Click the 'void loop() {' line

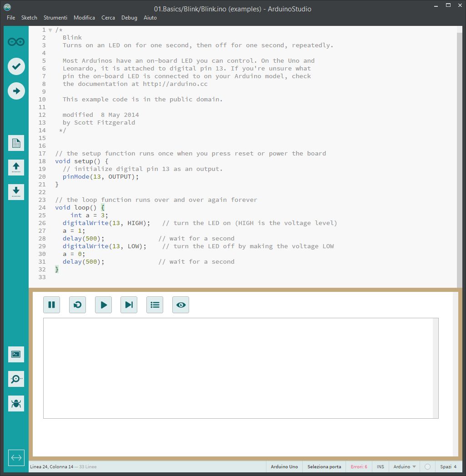(x=80, y=208)
